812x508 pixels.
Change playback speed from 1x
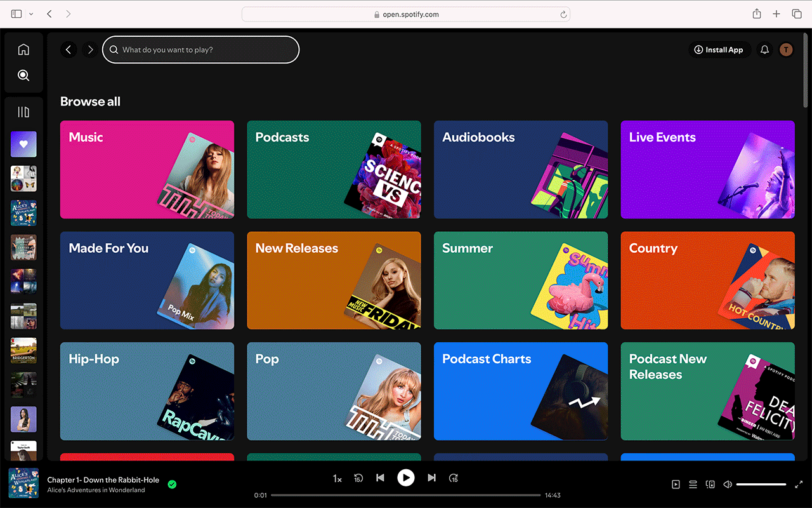click(x=337, y=478)
